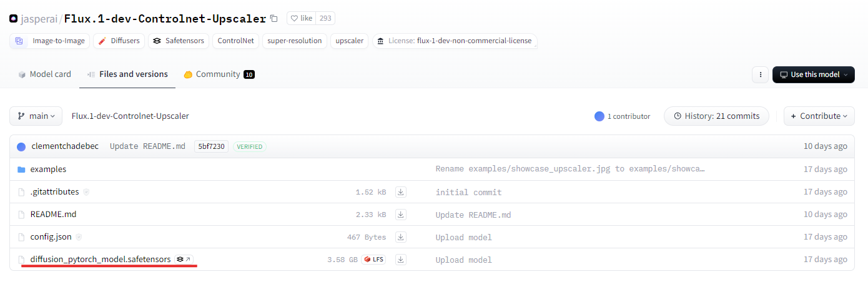The height and width of the screenshot is (284, 868).
Task: Click the file icon beside diffusion_pytorch_model.safetensors
Action: pos(21,260)
